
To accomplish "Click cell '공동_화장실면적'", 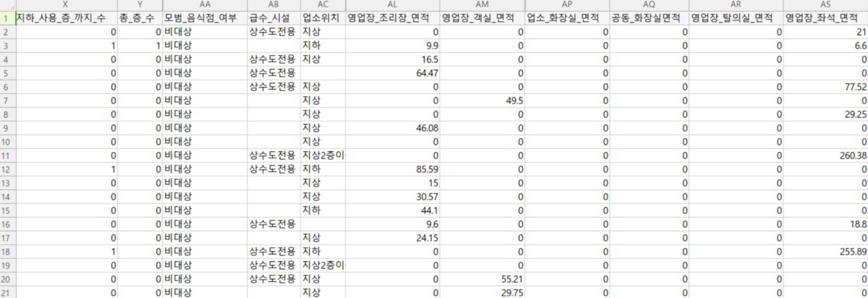I will tap(649, 18).
